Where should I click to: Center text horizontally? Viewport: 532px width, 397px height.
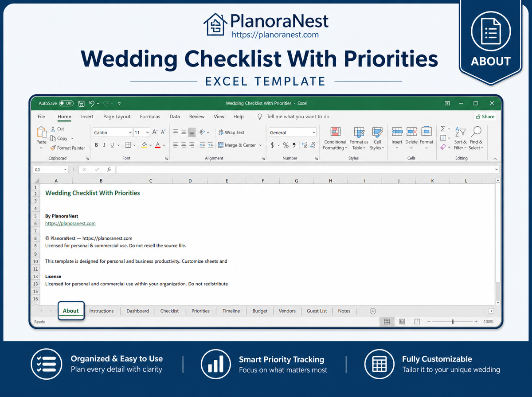[184, 145]
